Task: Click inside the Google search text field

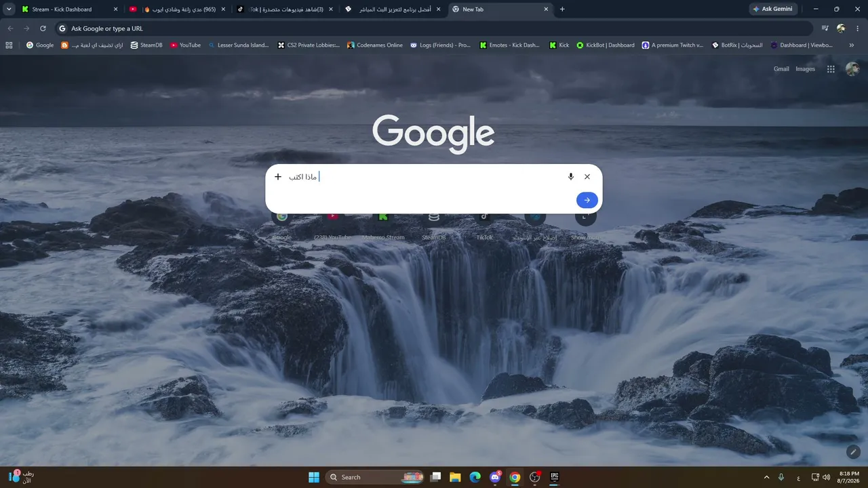Action: [424, 177]
